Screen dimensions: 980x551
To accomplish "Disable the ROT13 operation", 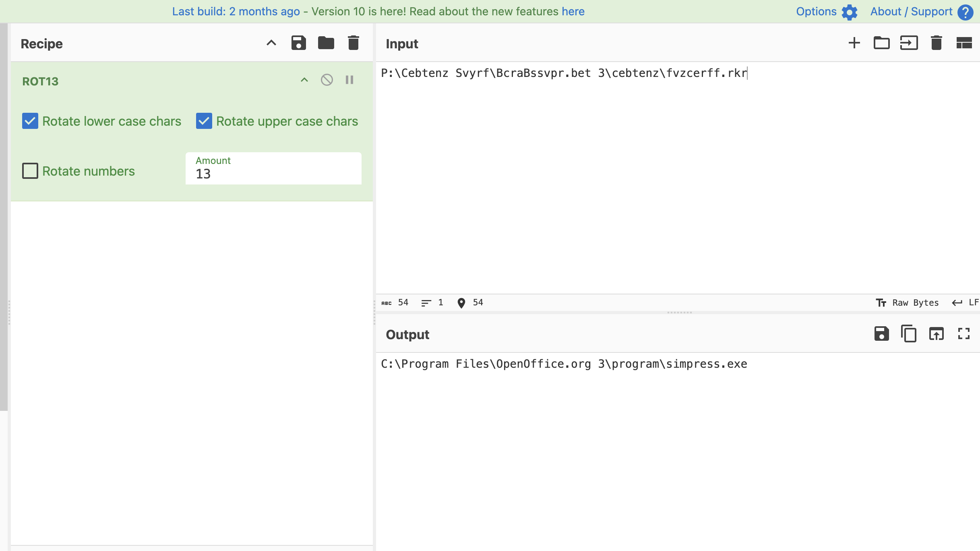I will tap(327, 80).
